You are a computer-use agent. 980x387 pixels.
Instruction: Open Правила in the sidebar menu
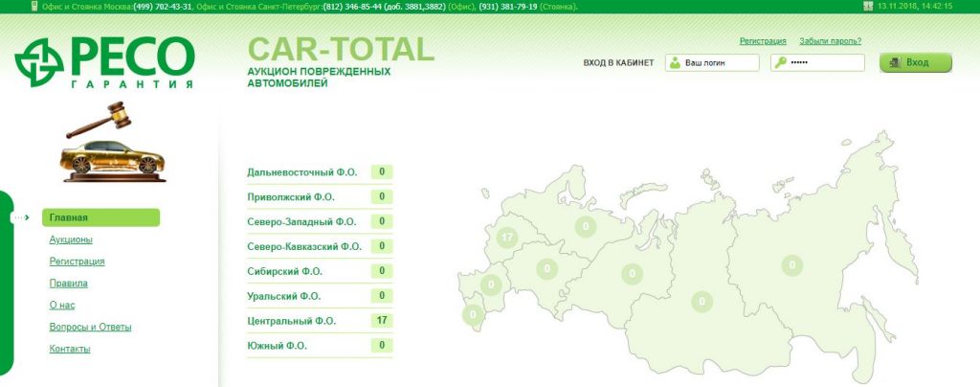(x=68, y=284)
